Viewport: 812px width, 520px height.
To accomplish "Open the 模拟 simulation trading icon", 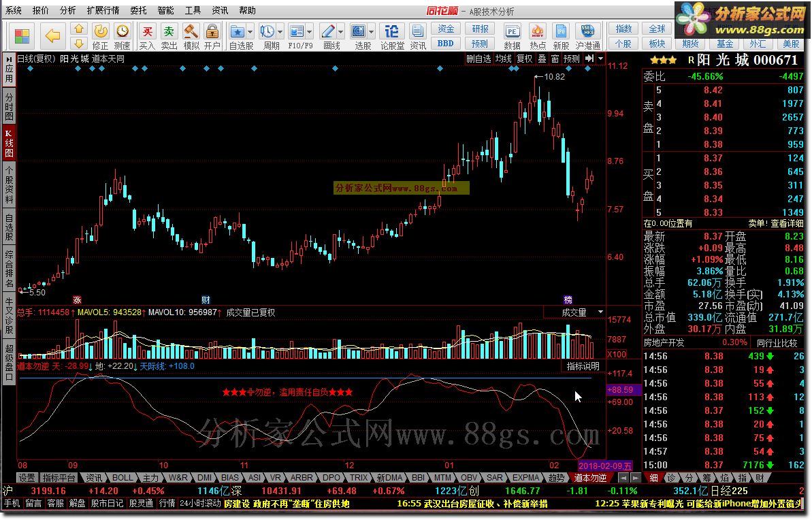I will [x=191, y=37].
